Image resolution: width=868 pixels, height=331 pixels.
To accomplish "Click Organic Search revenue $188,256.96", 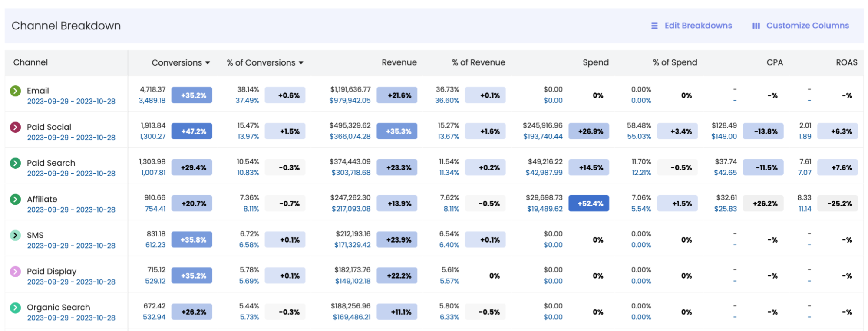I will [x=351, y=306].
